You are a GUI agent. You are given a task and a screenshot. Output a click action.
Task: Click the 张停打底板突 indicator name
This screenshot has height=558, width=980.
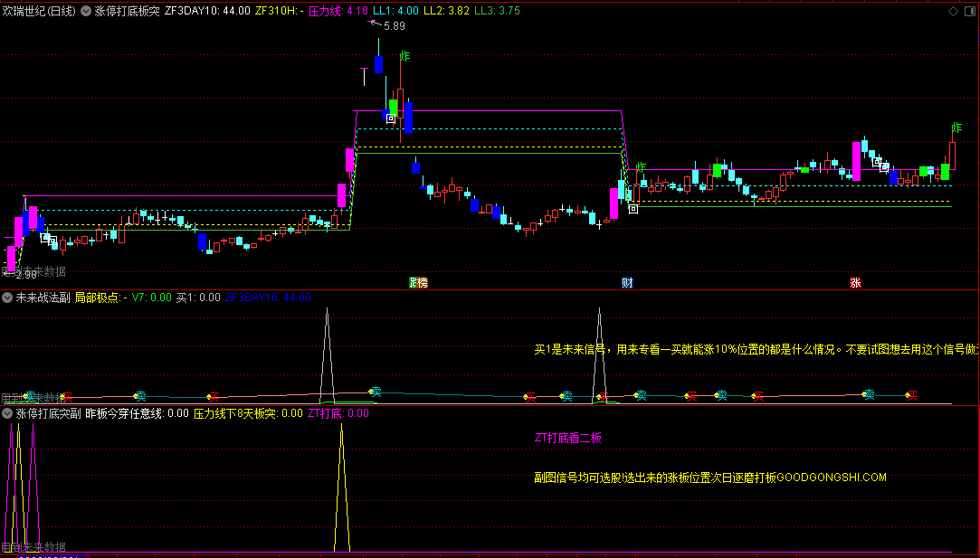point(127,11)
